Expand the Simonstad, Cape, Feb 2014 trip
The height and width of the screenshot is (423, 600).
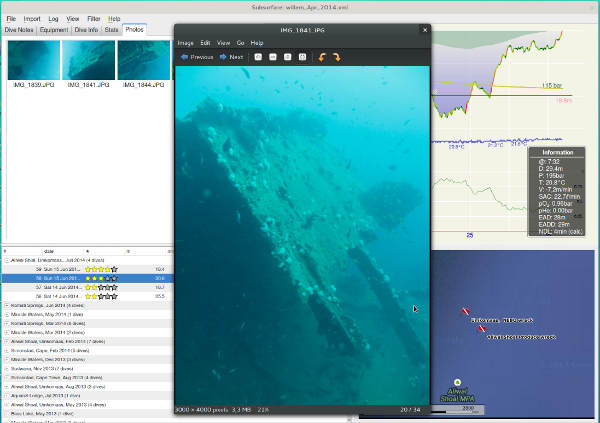(x=6, y=351)
